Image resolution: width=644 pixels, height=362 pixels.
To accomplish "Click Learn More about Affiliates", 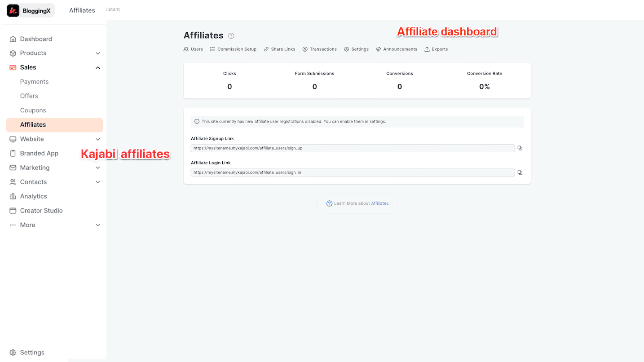I will (x=357, y=203).
